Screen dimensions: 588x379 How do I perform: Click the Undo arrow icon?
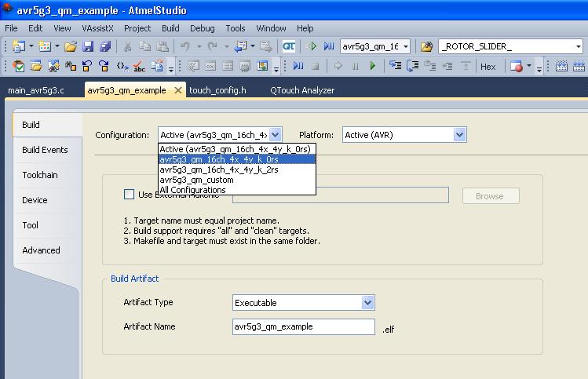click(184, 46)
